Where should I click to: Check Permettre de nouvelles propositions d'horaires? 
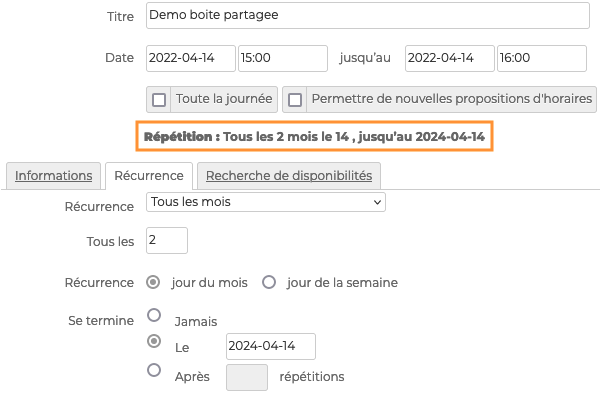(295, 100)
